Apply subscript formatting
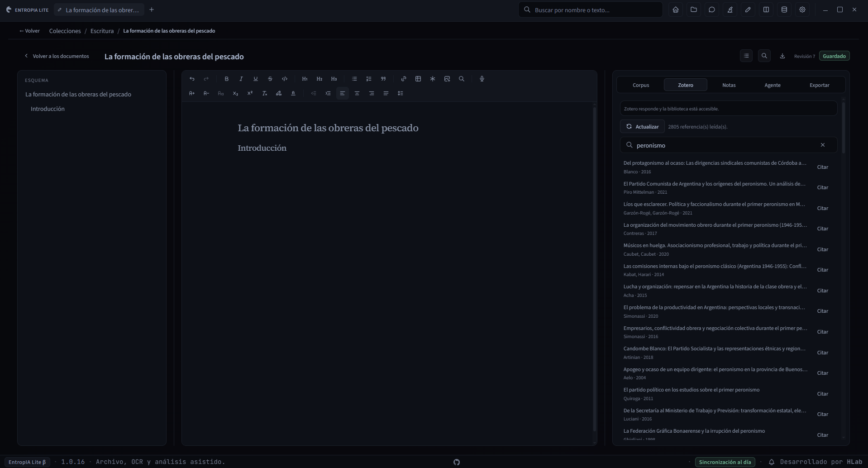The height and width of the screenshot is (468, 868). [x=235, y=93]
